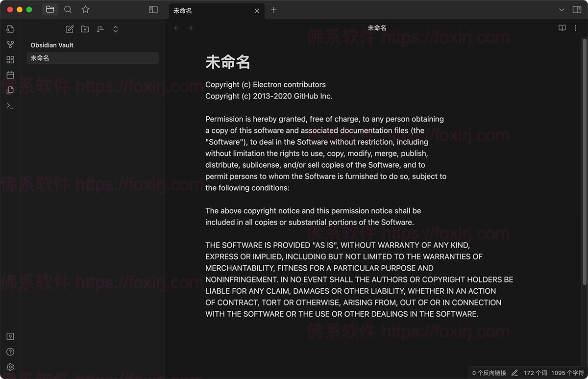This screenshot has width=588, height=379.
Task: Create a new note
Action: pyautogui.click(x=69, y=29)
